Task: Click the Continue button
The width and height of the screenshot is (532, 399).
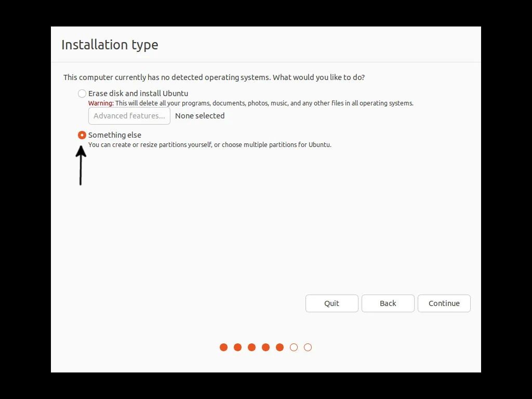Action: [444, 303]
